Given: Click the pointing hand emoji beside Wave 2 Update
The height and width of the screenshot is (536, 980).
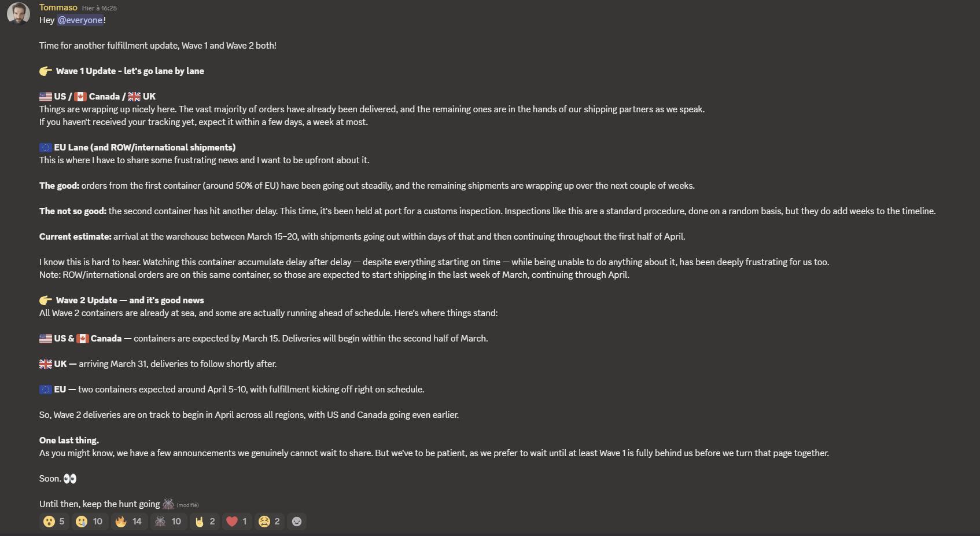Looking at the screenshot, I should 46,300.
